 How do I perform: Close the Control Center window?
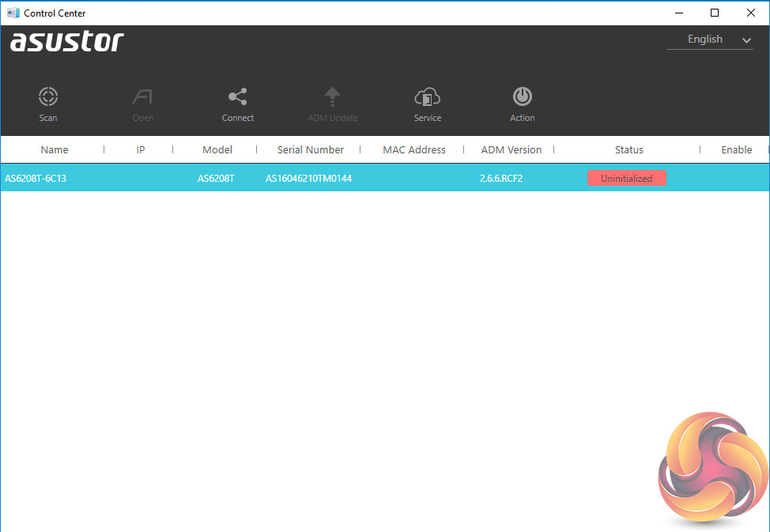click(751, 13)
